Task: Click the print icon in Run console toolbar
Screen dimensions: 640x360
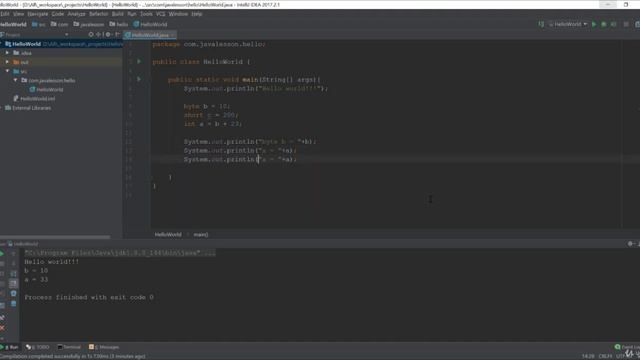Action: 13,293
